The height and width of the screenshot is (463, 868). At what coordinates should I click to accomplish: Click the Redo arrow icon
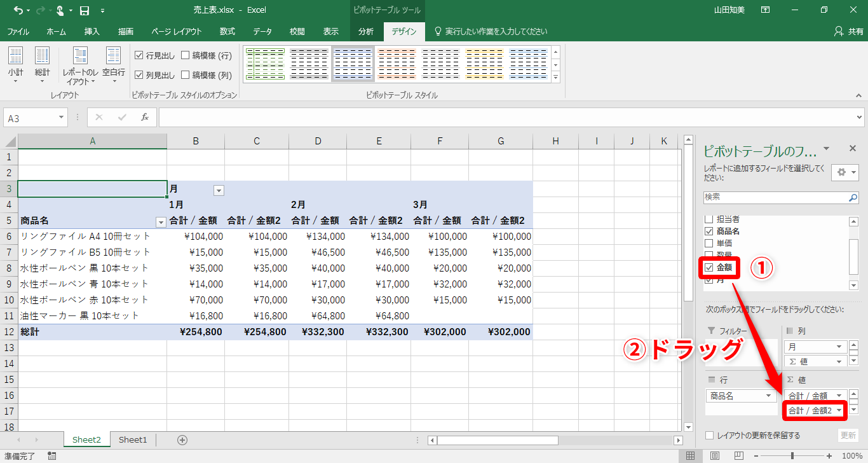click(x=41, y=10)
